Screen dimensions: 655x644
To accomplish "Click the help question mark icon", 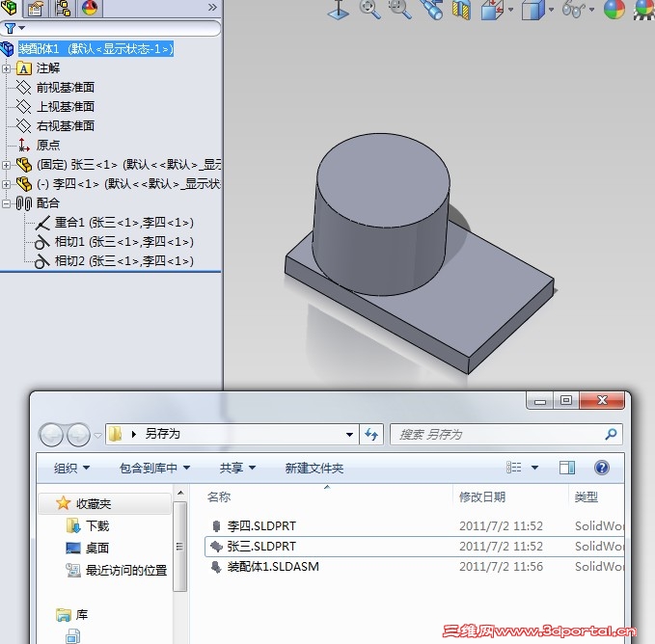I will coord(602,468).
